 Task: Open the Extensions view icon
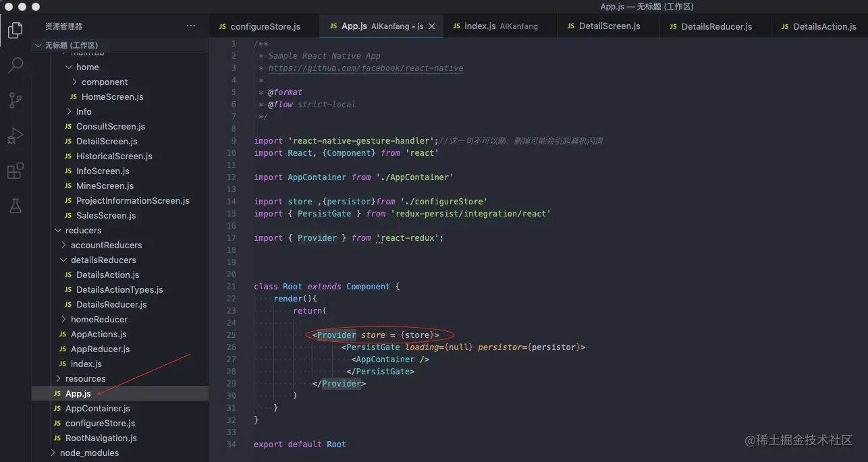[15, 171]
